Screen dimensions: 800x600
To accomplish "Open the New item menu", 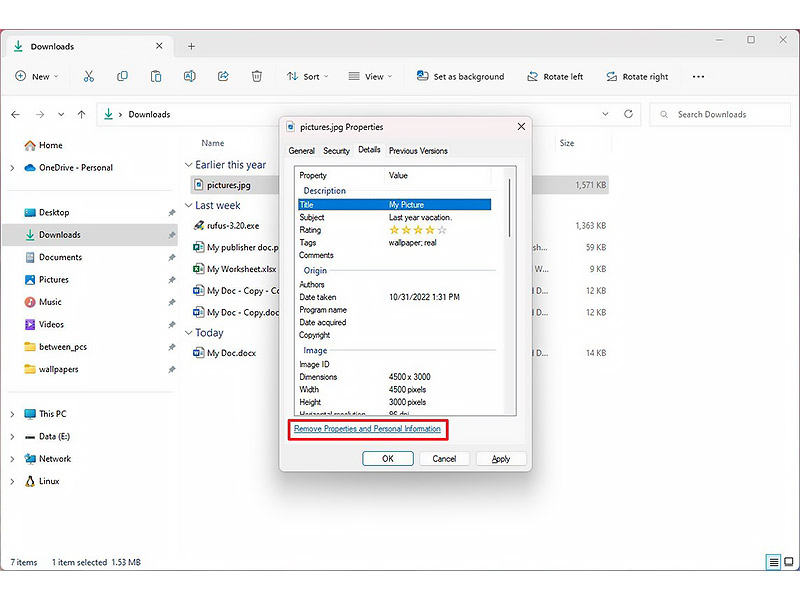I will [x=37, y=77].
